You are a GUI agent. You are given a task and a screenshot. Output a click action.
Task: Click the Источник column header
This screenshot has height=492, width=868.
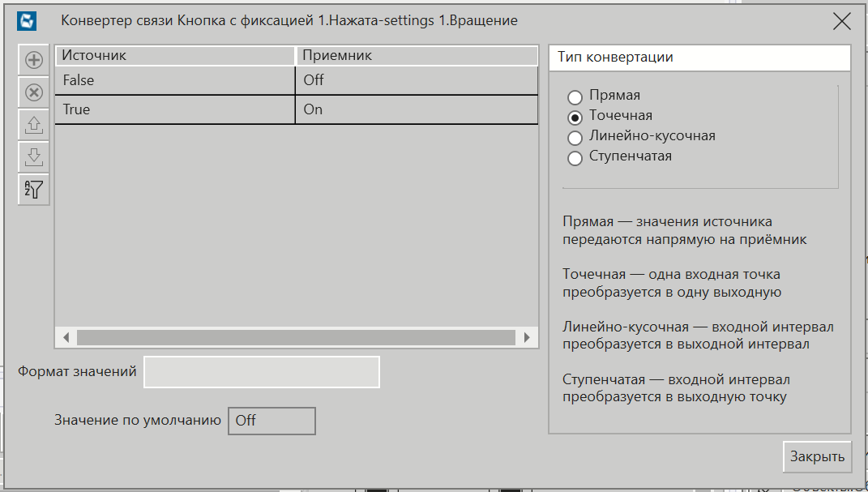coord(174,56)
